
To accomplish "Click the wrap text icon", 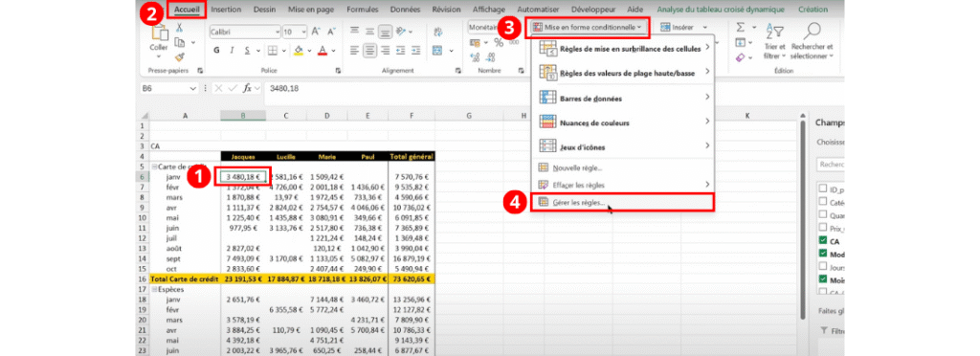I will click(x=437, y=31).
